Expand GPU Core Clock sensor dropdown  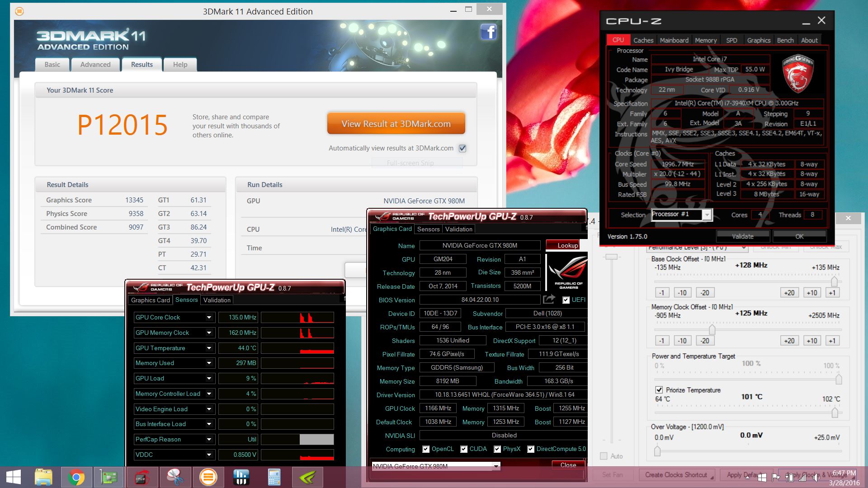(209, 318)
